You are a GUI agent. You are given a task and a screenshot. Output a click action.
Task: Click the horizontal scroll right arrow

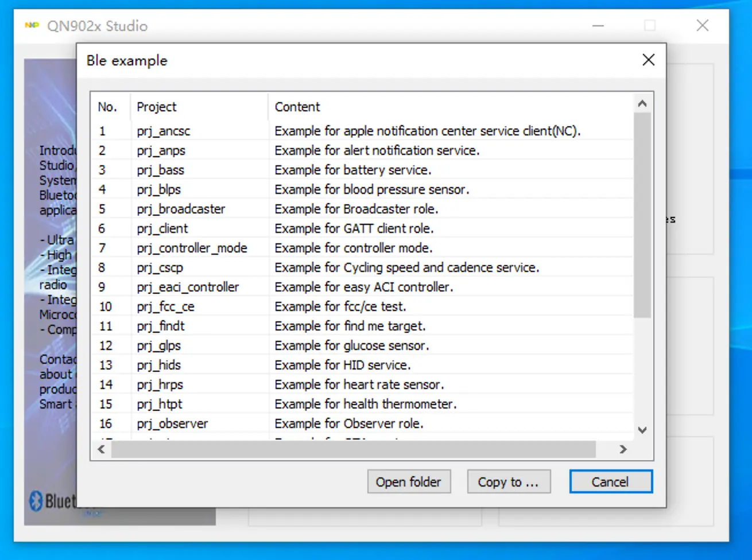tap(623, 449)
